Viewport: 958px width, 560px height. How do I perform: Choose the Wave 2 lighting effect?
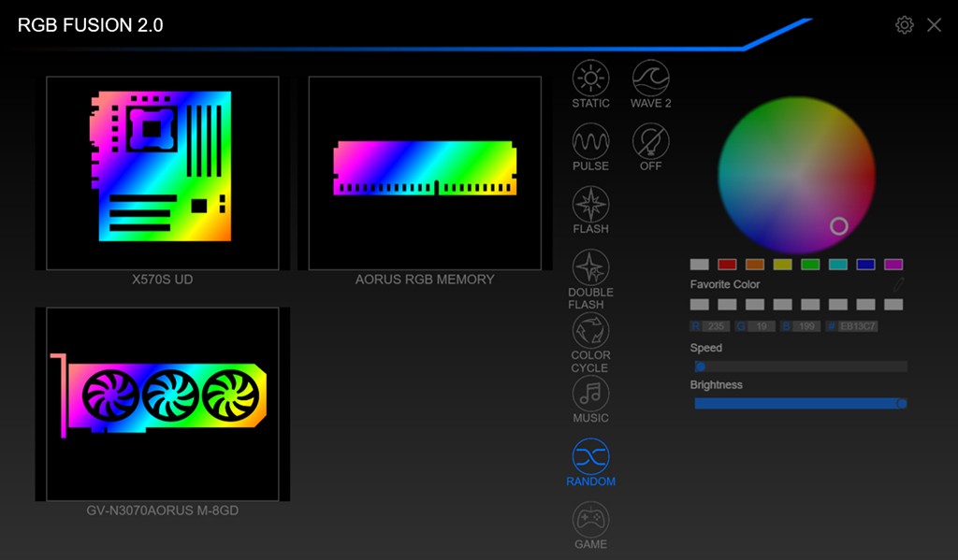(x=650, y=79)
